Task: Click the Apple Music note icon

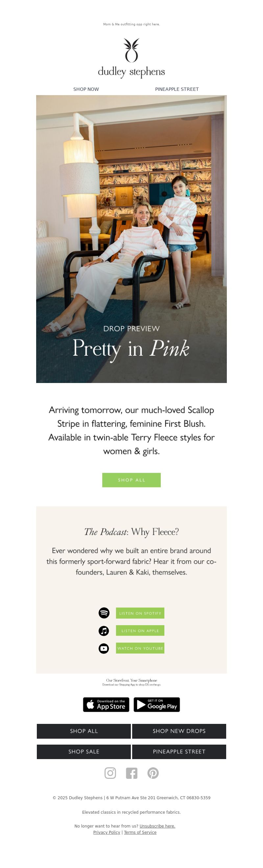Action: click(x=104, y=631)
